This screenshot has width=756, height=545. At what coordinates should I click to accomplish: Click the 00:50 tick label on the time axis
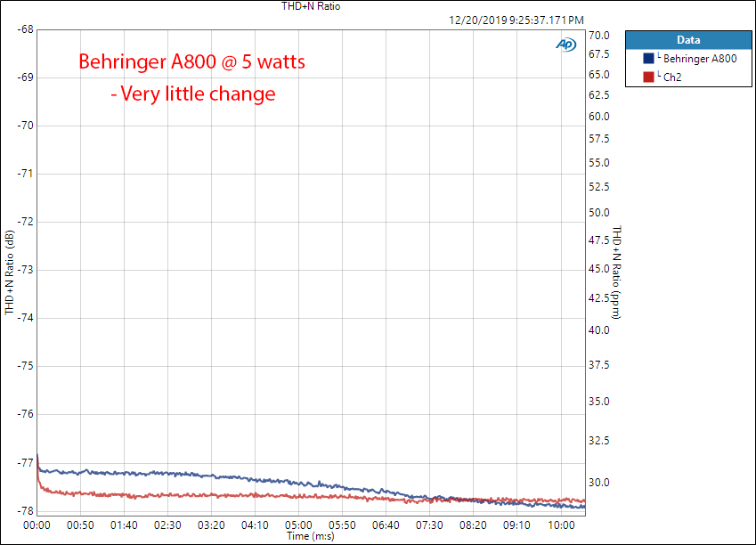point(80,525)
